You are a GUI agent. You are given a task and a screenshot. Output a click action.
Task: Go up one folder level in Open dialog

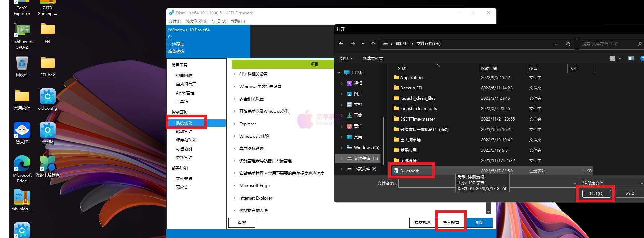[373, 44]
